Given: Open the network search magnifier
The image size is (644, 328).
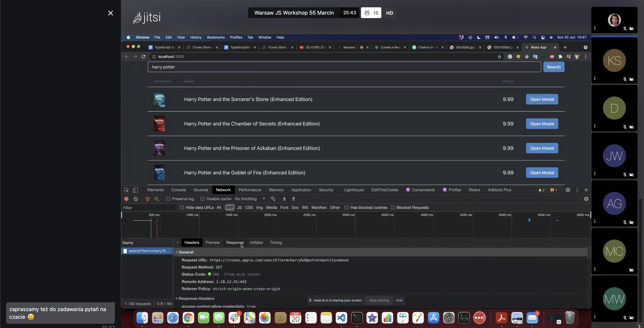Looking at the screenshot, I should pos(156,199).
